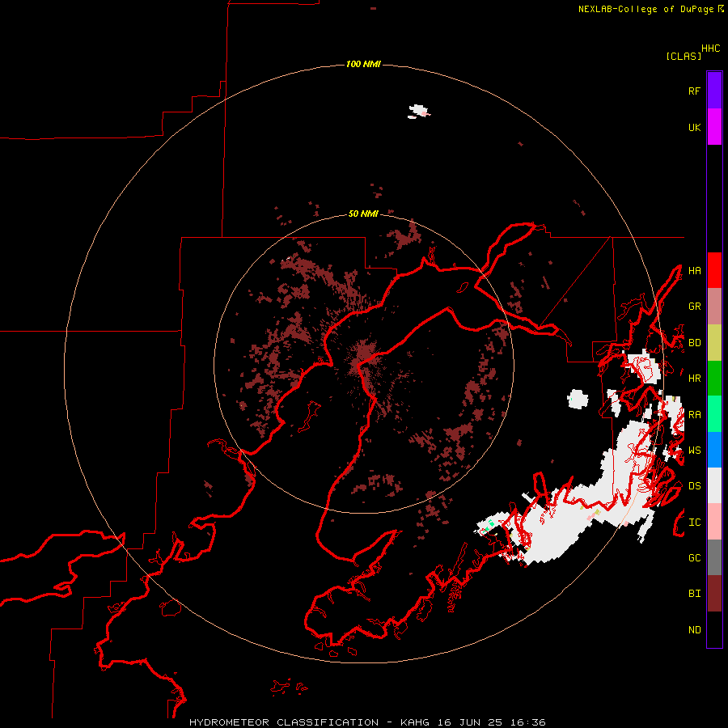Click the DS legend label text

[694, 486]
